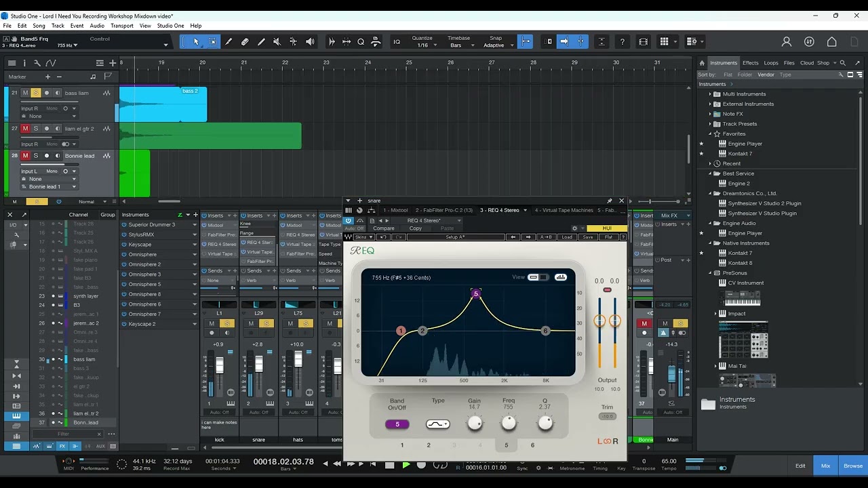868x488 pixels.
Task: Select the Listen speaker tool
Action: pos(310,42)
